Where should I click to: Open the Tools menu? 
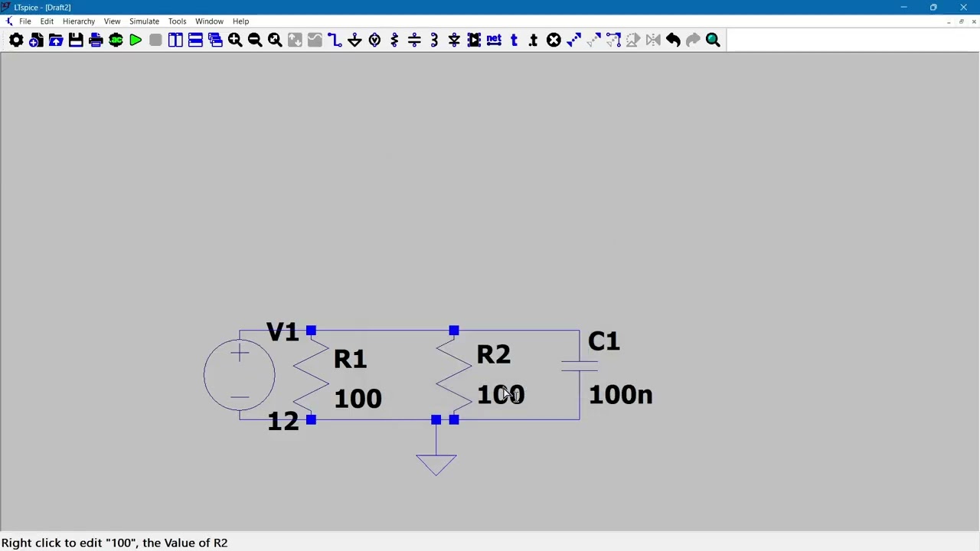click(177, 21)
